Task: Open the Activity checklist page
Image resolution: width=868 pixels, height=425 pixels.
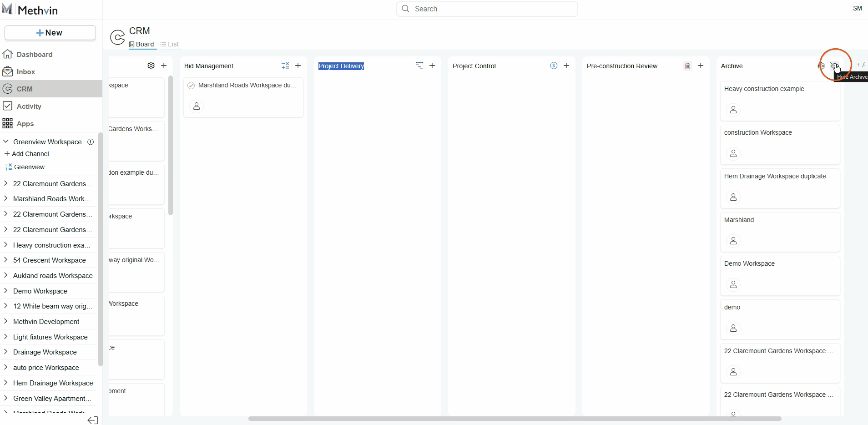Action: point(29,106)
